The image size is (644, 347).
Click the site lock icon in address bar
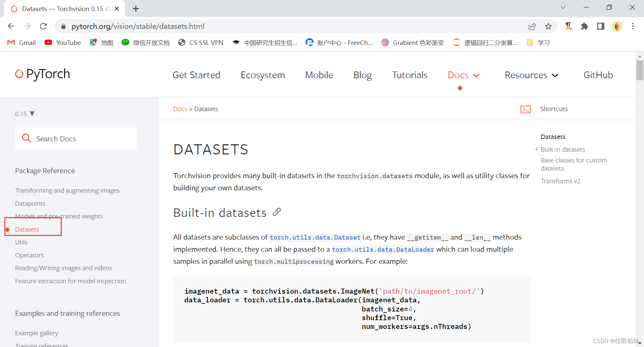click(x=63, y=26)
